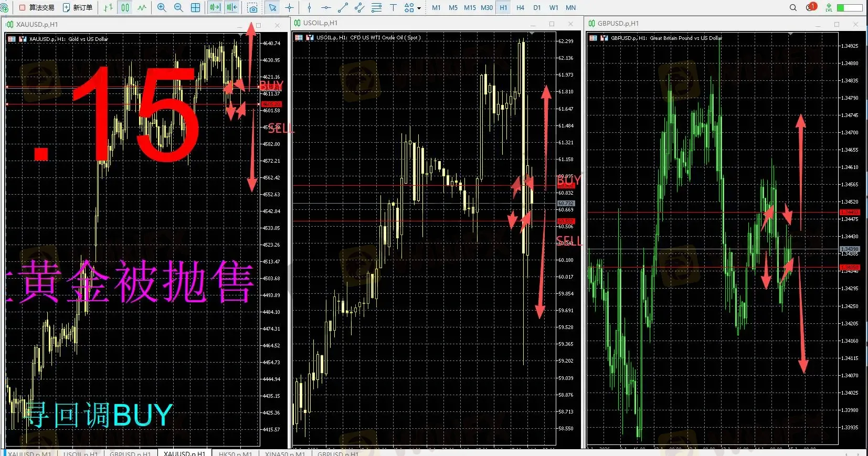Activate the XAUUSD.p,H1 chart window title

tap(37, 24)
